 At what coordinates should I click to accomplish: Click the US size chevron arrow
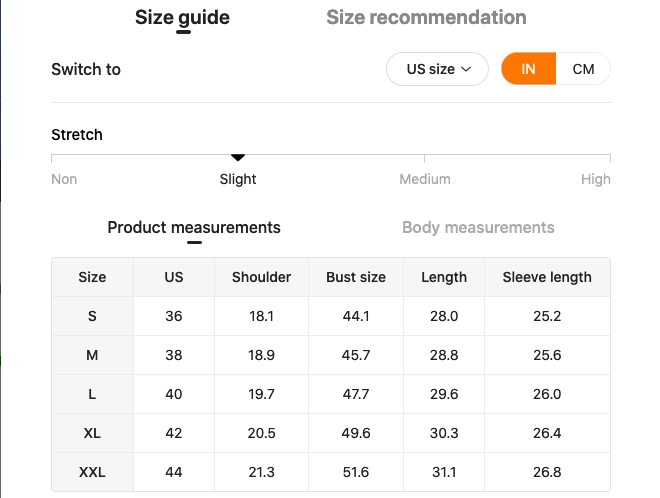point(466,70)
